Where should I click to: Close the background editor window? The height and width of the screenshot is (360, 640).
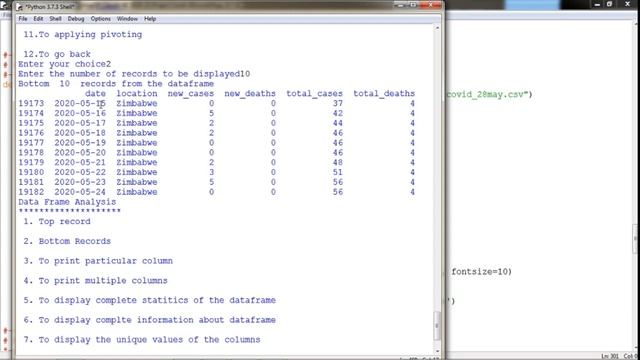[627, 4]
